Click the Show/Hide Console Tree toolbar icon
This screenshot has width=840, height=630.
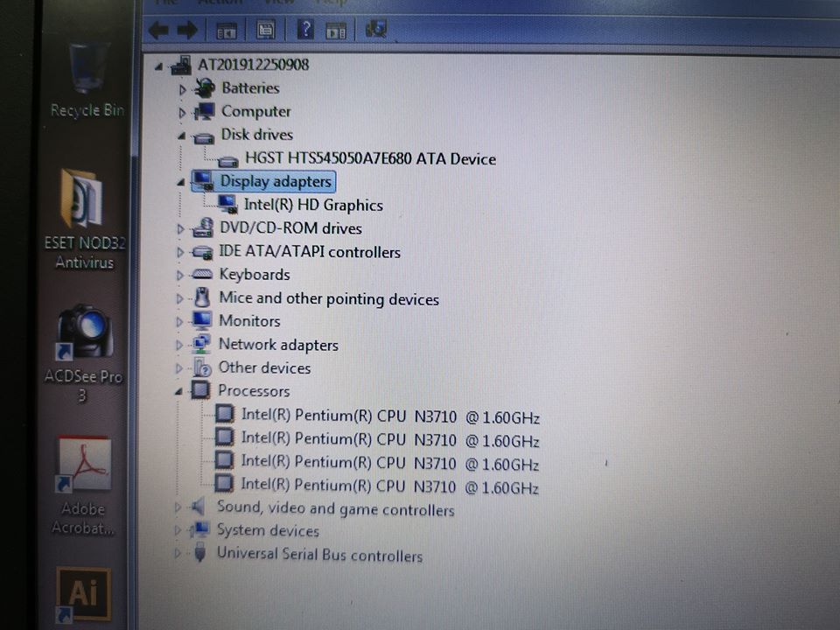tap(226, 31)
